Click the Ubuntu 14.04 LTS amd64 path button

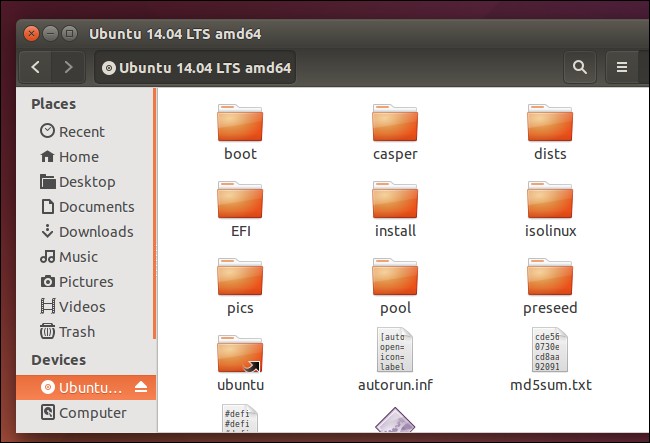coord(195,68)
